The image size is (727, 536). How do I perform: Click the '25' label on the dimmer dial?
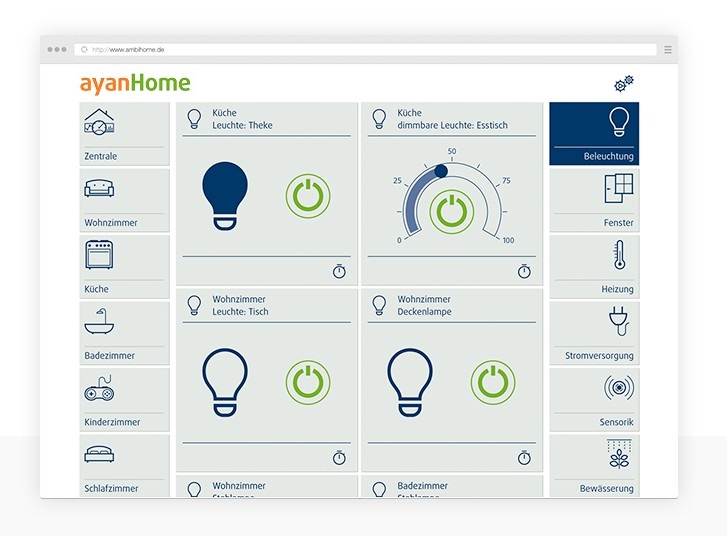click(397, 180)
